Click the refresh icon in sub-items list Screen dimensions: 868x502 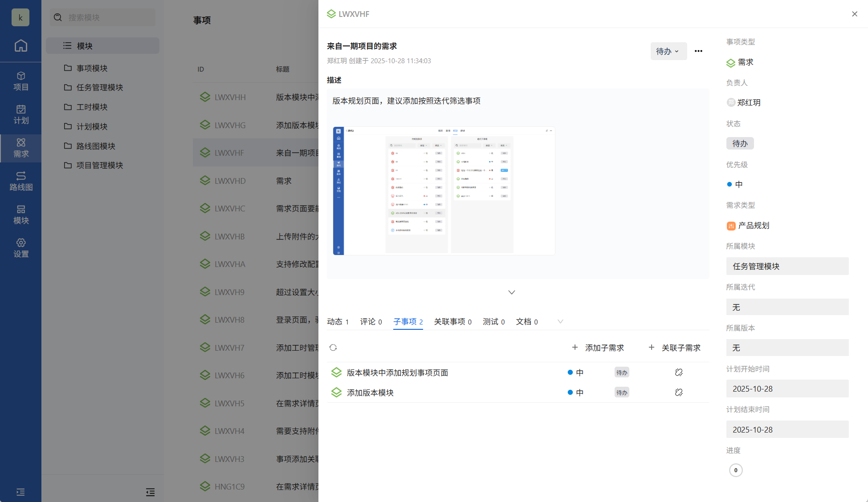[333, 348]
